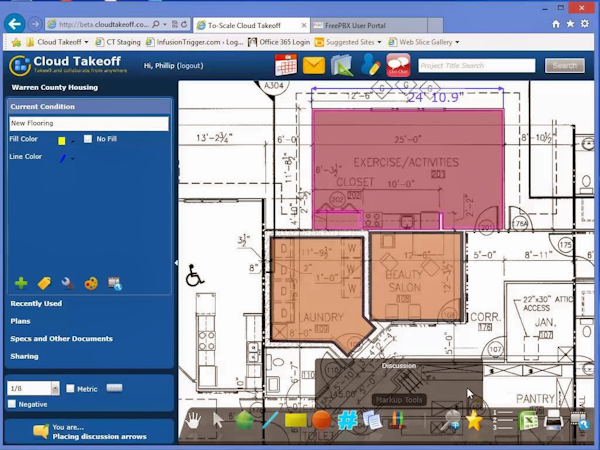This screenshot has height=450, width=600.
Task: Open the color palette icon
Action: pyautogui.click(x=90, y=284)
